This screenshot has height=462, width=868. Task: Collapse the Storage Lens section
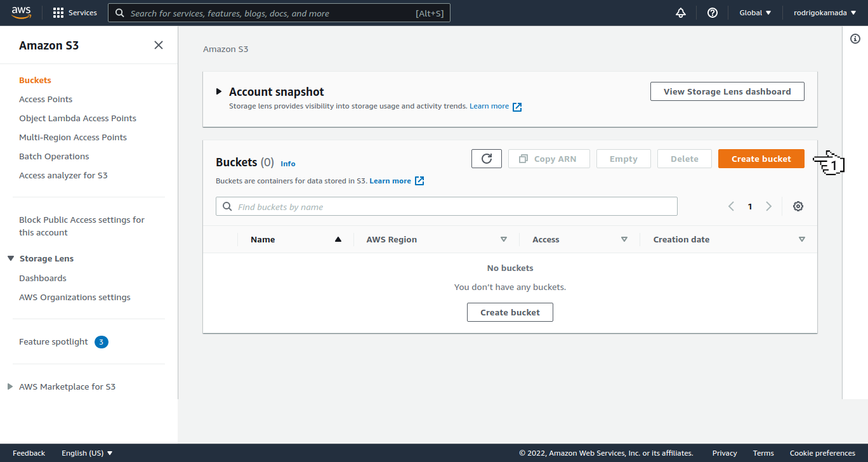(10, 258)
